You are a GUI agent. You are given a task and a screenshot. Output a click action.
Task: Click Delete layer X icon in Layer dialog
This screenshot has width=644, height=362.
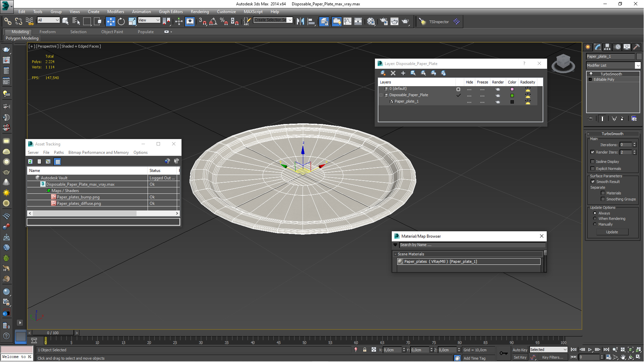point(393,73)
